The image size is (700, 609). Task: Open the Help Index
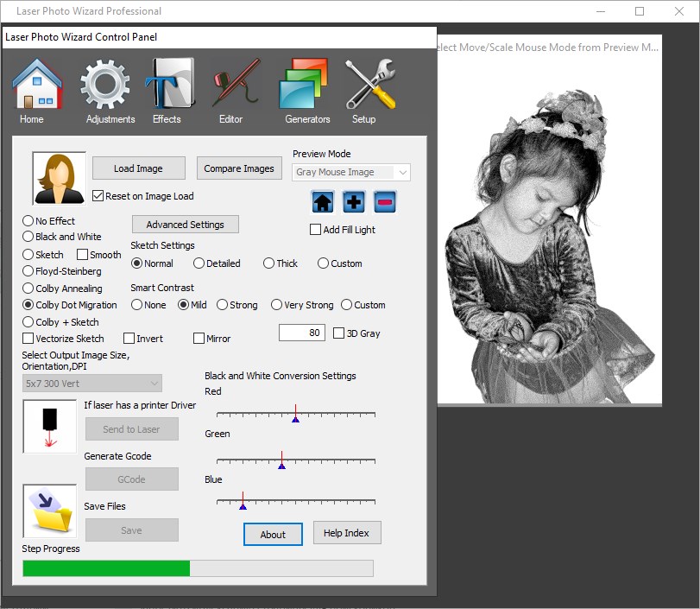[x=347, y=532]
